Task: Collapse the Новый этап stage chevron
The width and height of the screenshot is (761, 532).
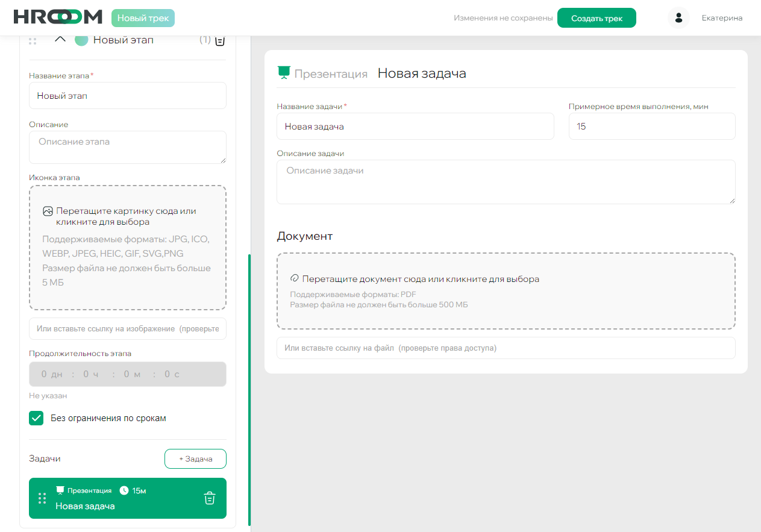Action: point(60,40)
